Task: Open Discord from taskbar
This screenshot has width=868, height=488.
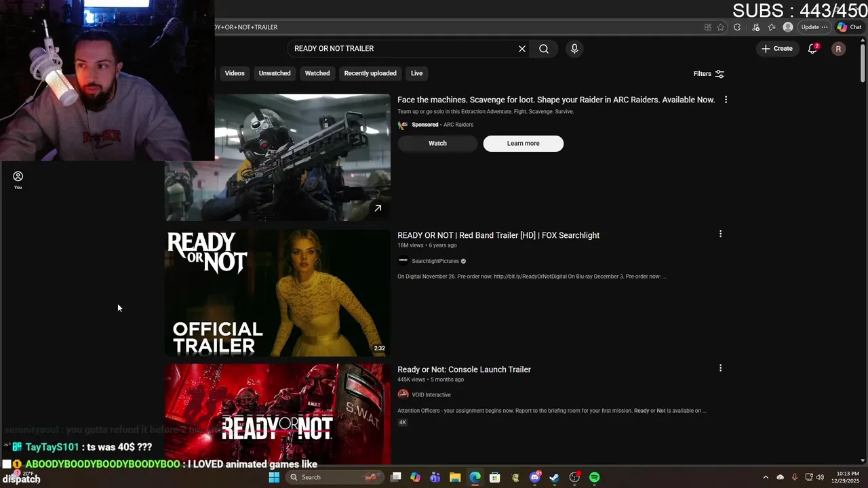Action: click(535, 477)
